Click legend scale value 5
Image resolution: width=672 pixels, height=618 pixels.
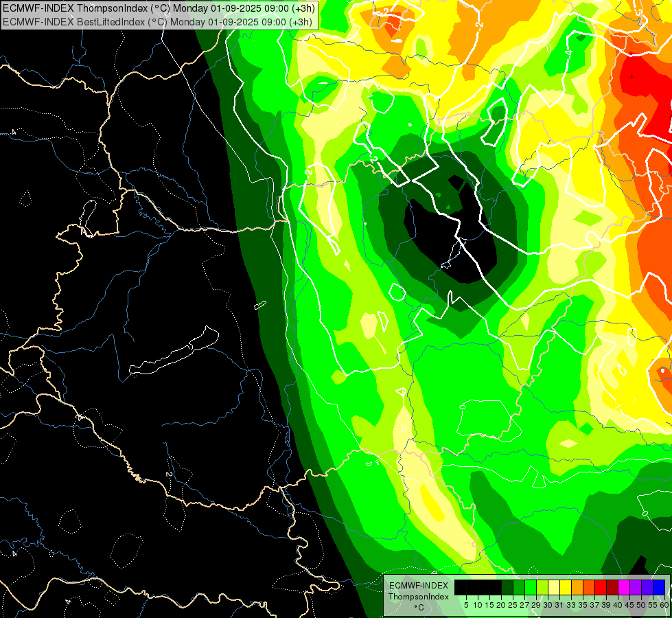point(466,605)
